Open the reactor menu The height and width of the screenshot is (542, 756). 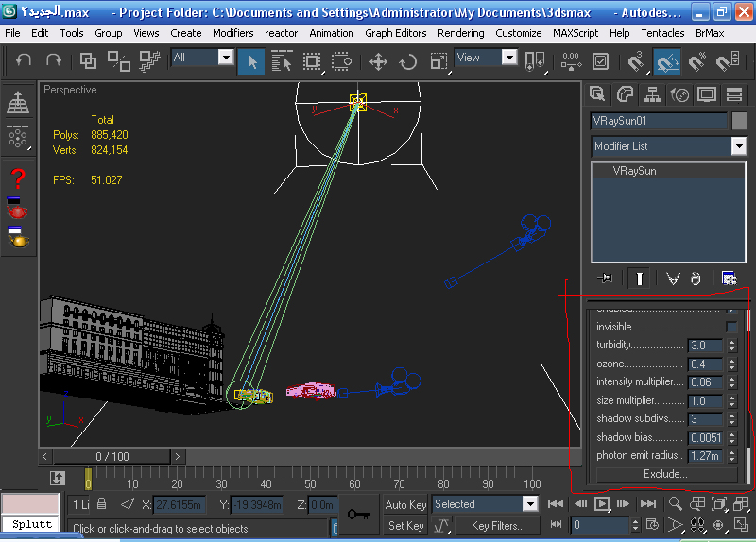click(281, 33)
